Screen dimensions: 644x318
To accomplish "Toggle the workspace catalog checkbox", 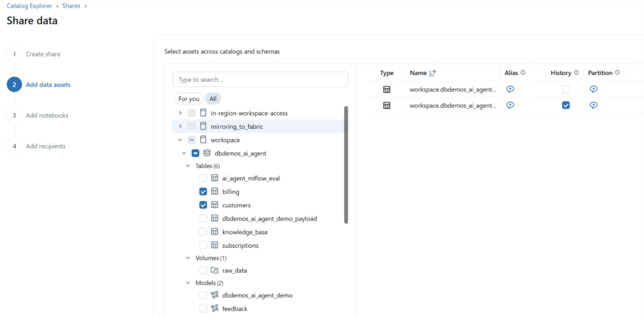I will point(191,140).
